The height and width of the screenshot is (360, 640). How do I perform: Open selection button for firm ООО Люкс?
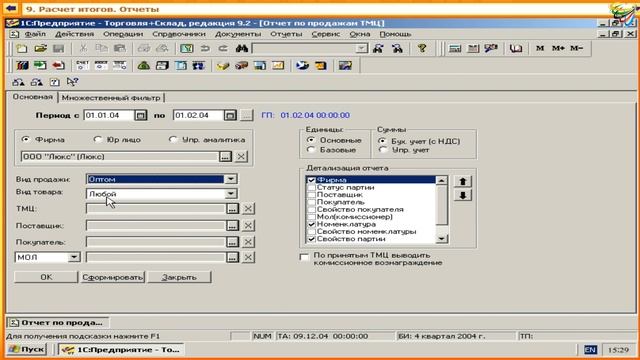pos(225,156)
